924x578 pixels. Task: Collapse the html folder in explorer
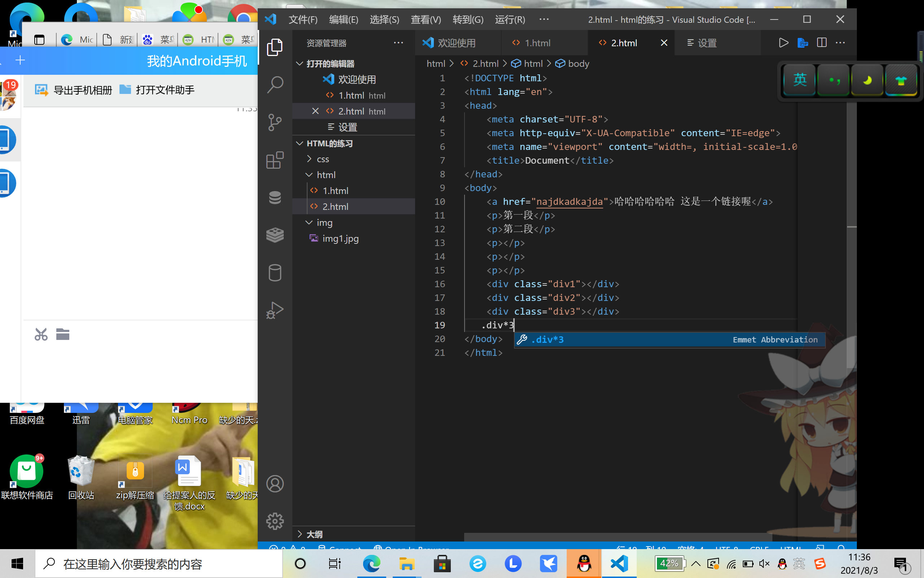310,175
